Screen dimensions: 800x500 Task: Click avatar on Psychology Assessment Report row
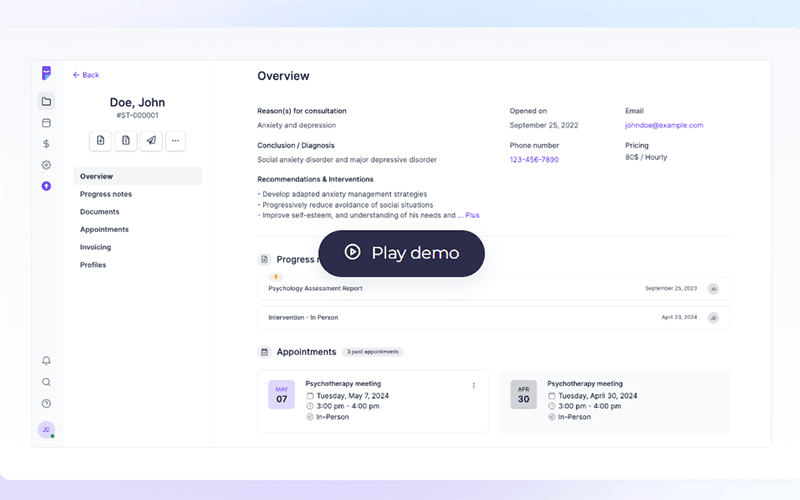[x=713, y=289]
